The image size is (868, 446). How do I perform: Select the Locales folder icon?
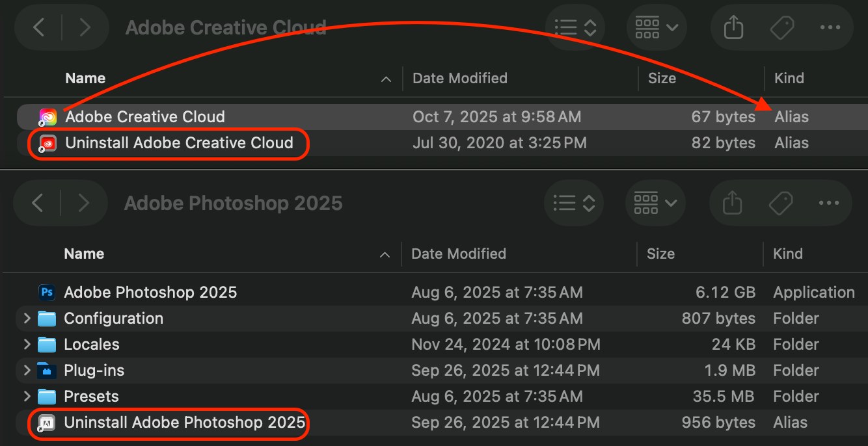click(47, 345)
